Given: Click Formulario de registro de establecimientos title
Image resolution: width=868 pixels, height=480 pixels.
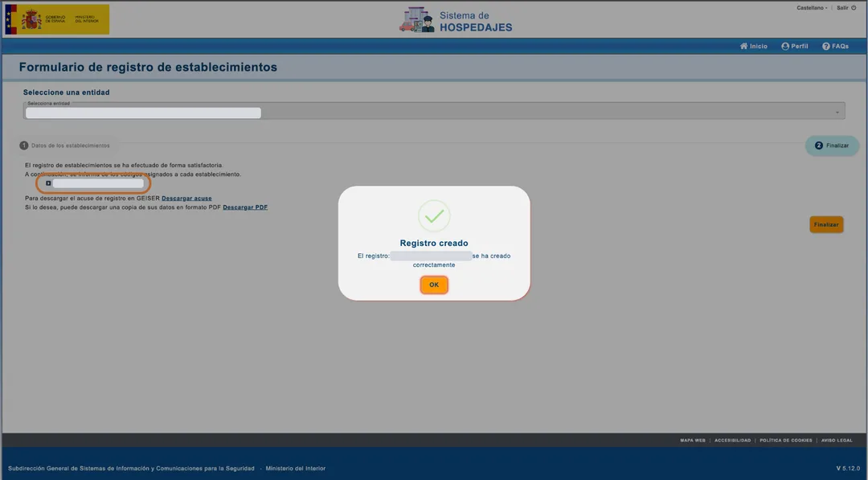Looking at the screenshot, I should pos(148,67).
